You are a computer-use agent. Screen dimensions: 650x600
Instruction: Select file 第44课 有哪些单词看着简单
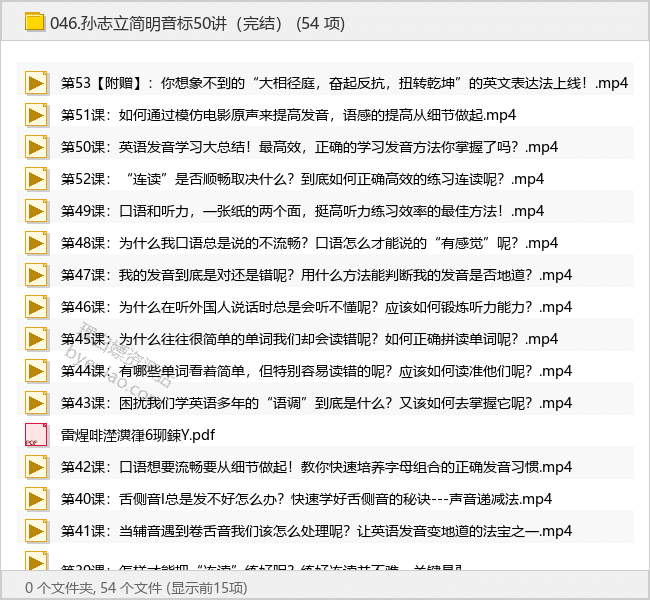(316, 371)
